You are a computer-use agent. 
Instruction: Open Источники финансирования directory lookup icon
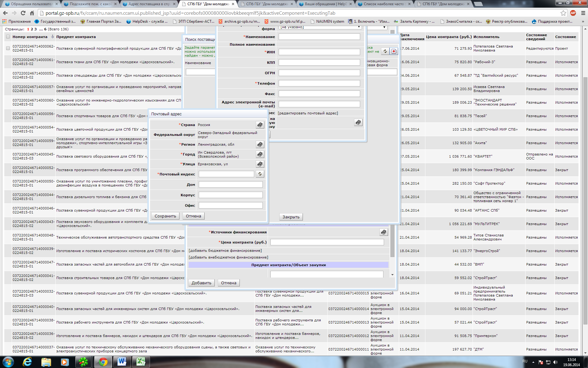tap(383, 232)
